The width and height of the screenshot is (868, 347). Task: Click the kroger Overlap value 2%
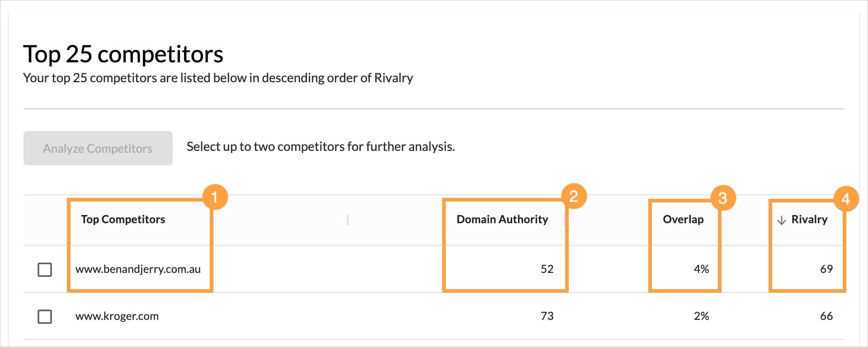point(702,316)
